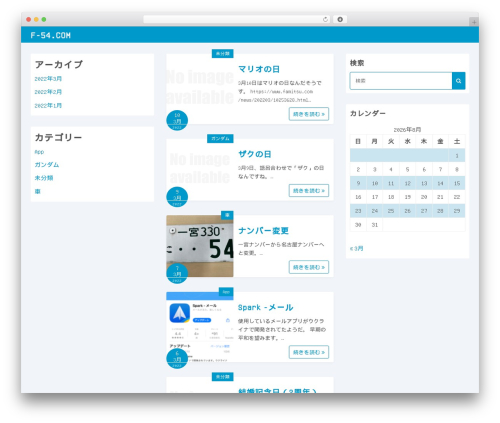Click the アーカイブ widget heading
The image size is (500, 423).
click(59, 64)
